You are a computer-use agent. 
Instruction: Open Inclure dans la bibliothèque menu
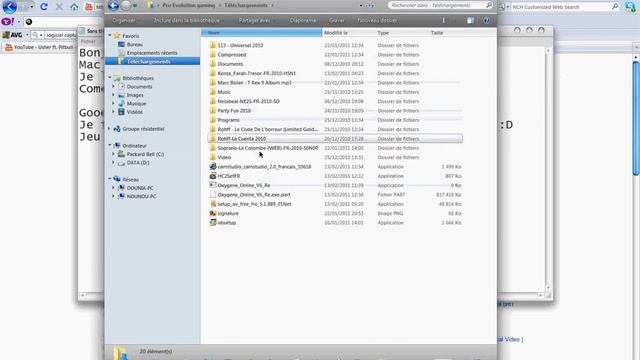[x=188, y=20]
